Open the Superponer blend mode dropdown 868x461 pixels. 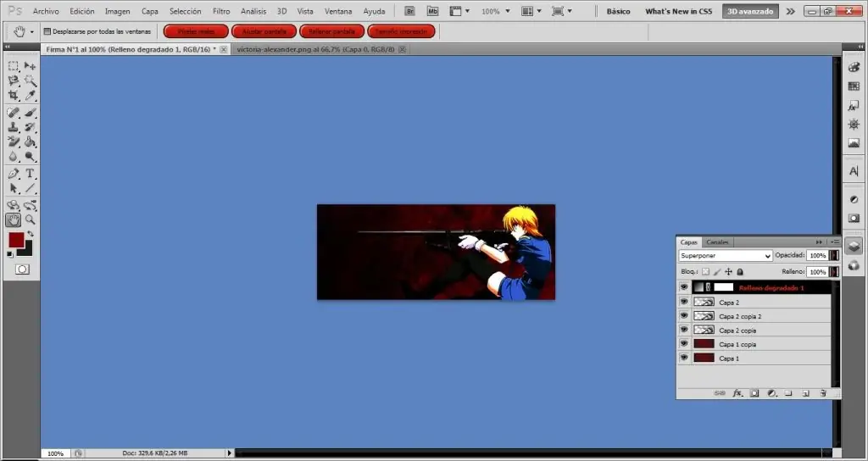pyautogui.click(x=726, y=256)
